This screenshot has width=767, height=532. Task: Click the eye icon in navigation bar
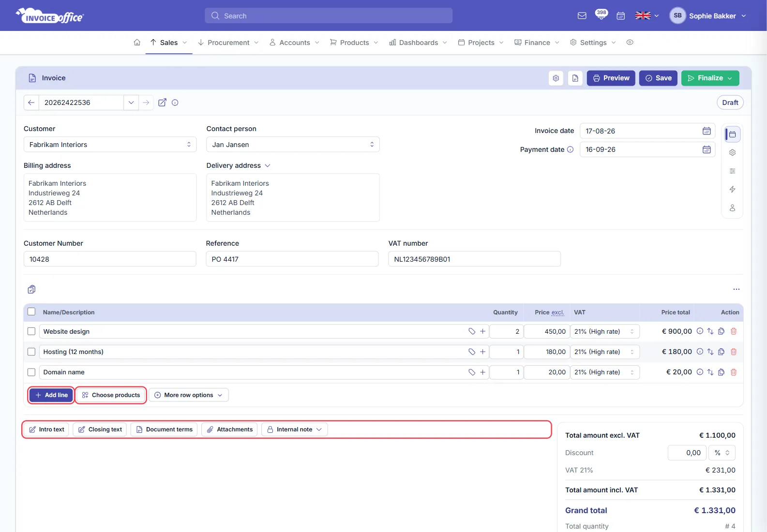point(630,43)
